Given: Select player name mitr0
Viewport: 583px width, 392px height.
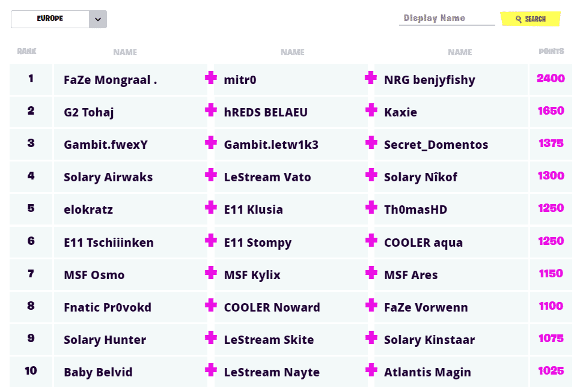Looking at the screenshot, I should point(240,80).
